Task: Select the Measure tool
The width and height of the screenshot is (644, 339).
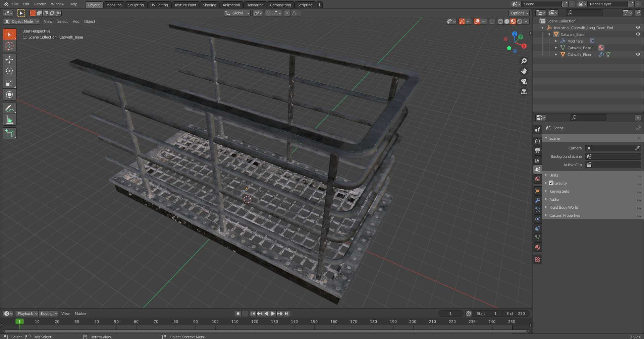Action: coord(9,120)
